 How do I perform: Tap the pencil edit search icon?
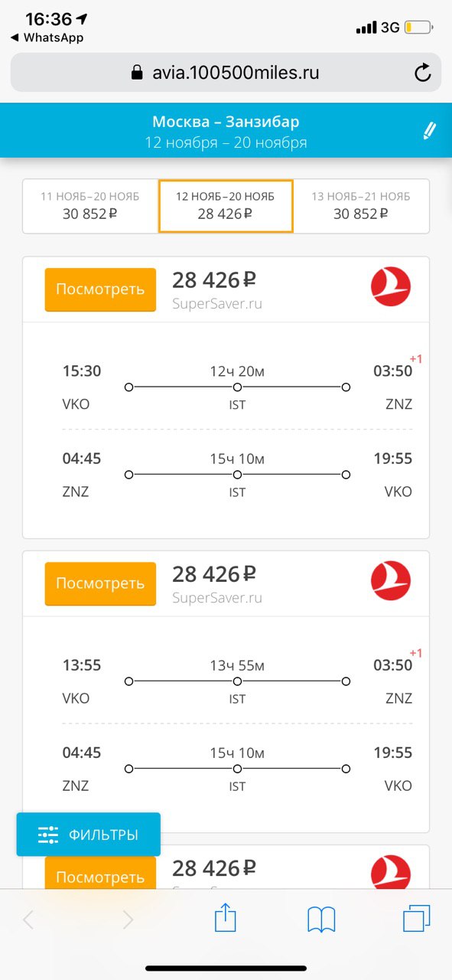point(429,130)
